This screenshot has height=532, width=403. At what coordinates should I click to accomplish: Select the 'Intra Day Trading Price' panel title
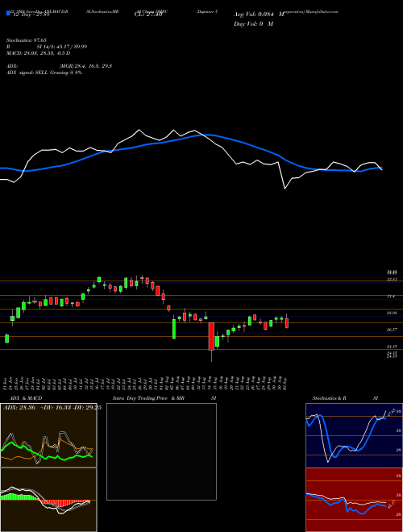click(140, 398)
